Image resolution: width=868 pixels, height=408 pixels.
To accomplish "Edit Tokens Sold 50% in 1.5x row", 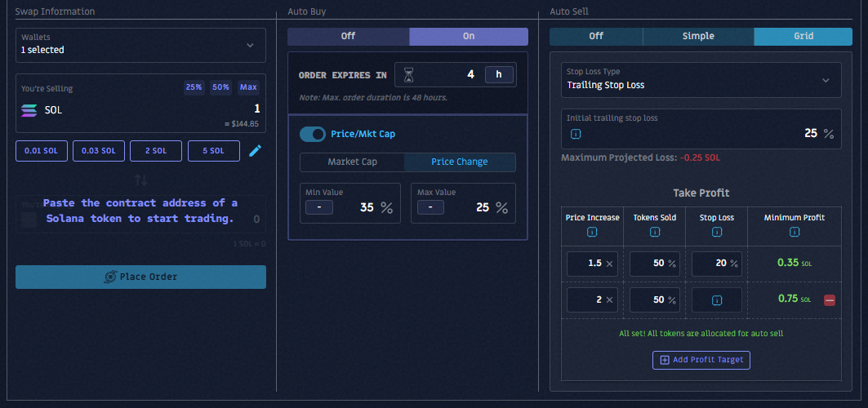I will pyautogui.click(x=654, y=264).
